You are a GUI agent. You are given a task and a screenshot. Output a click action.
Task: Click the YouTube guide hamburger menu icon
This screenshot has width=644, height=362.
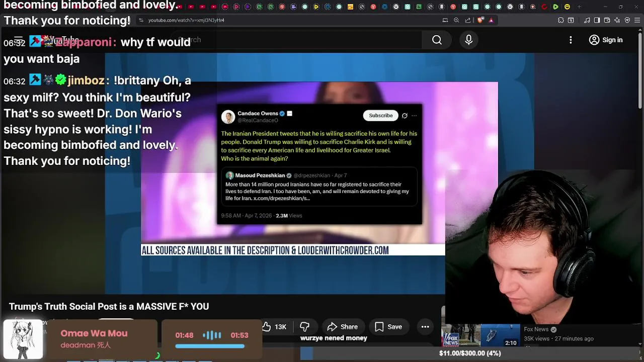coord(19,40)
